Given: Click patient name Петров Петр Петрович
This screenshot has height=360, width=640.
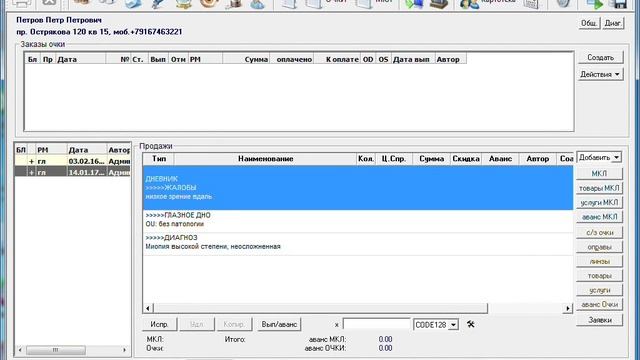Looking at the screenshot, I should coord(59,20).
